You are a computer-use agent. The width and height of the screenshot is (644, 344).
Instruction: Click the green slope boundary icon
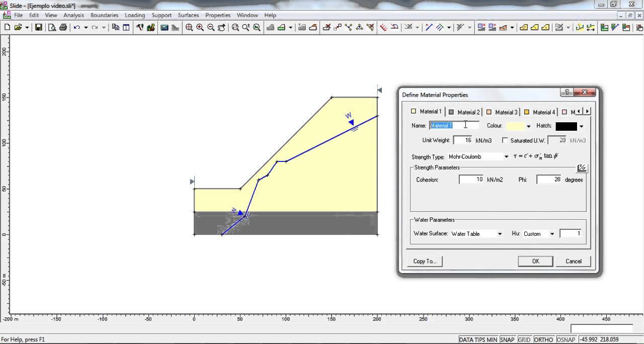(x=281, y=28)
